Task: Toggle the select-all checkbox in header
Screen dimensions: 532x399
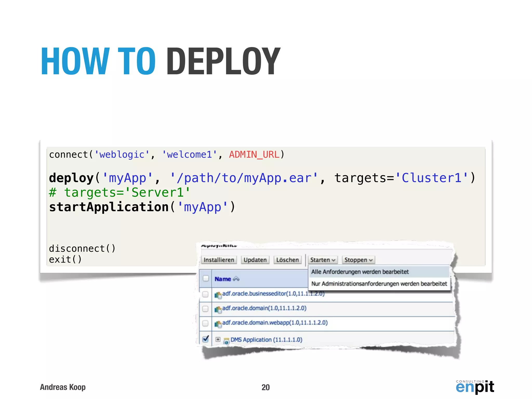Action: (206, 278)
